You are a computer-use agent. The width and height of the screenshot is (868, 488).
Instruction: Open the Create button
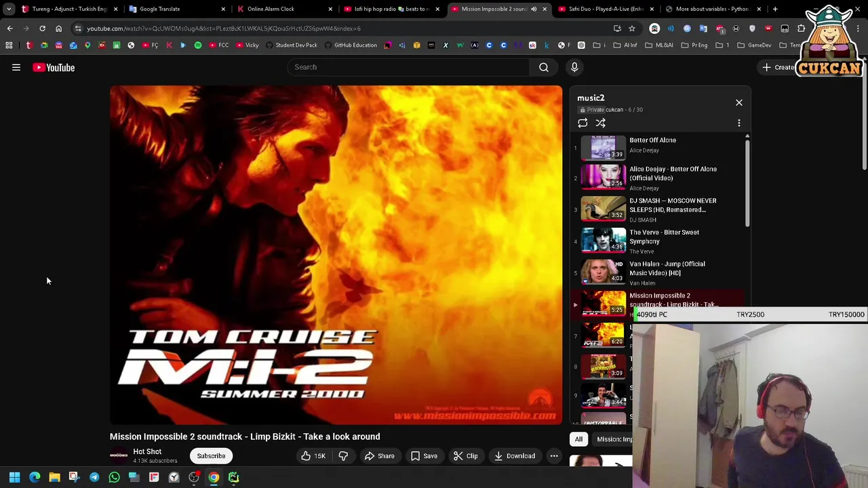(x=778, y=67)
